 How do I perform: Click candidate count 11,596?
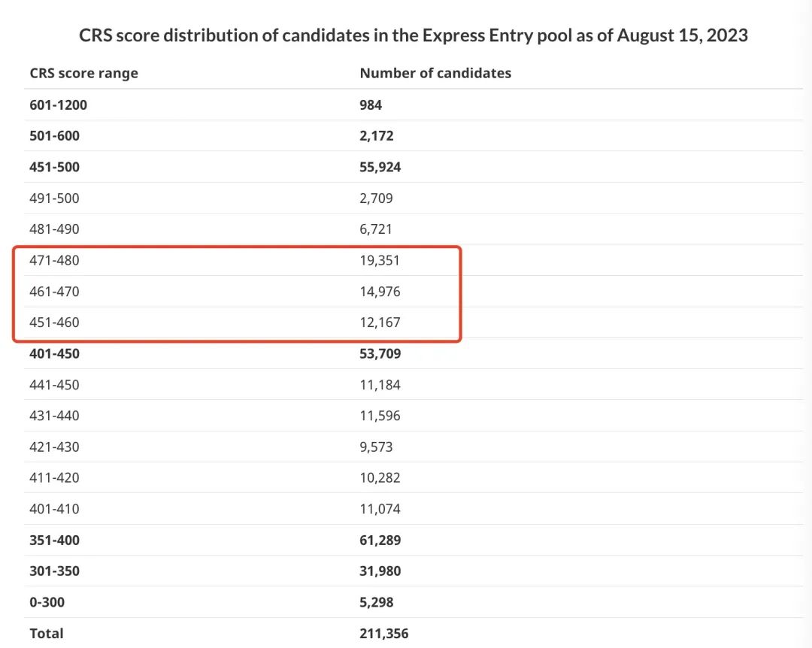[380, 416]
